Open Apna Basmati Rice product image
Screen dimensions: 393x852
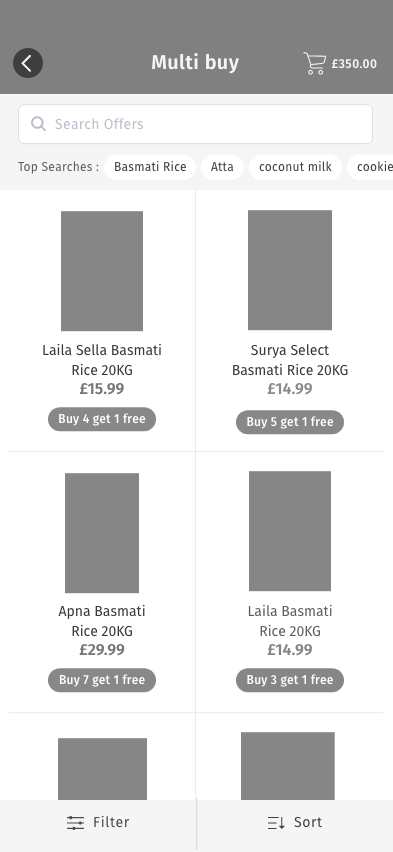[102, 532]
